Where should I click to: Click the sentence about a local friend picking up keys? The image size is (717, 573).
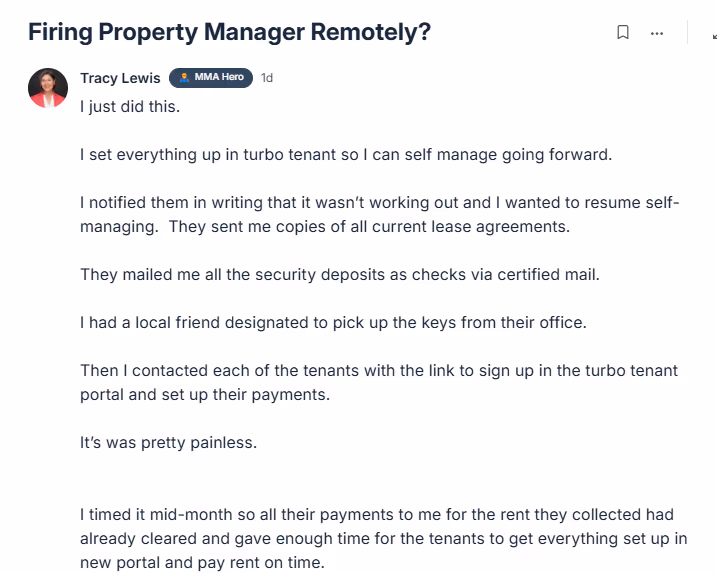(x=333, y=322)
